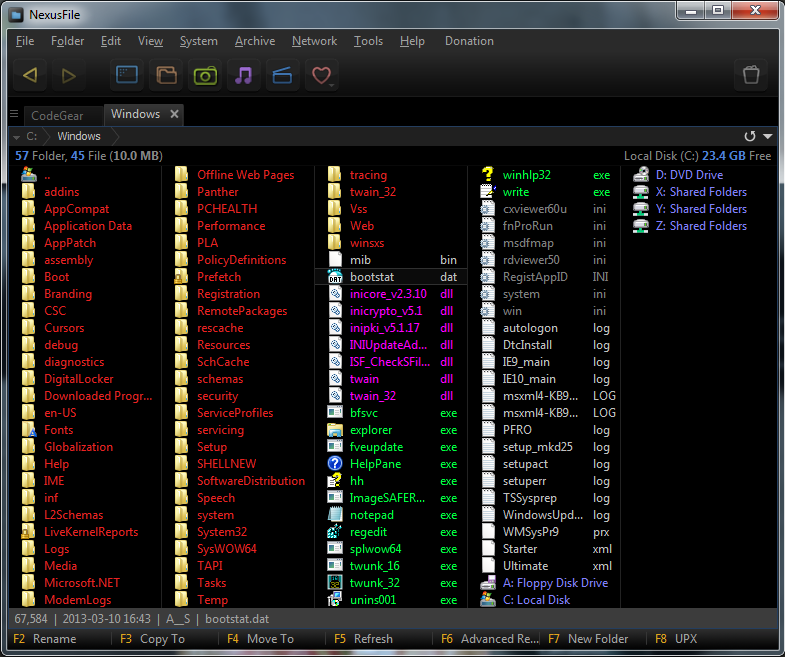
Task: Open the blue video folder toolbar icon
Action: tap(282, 76)
